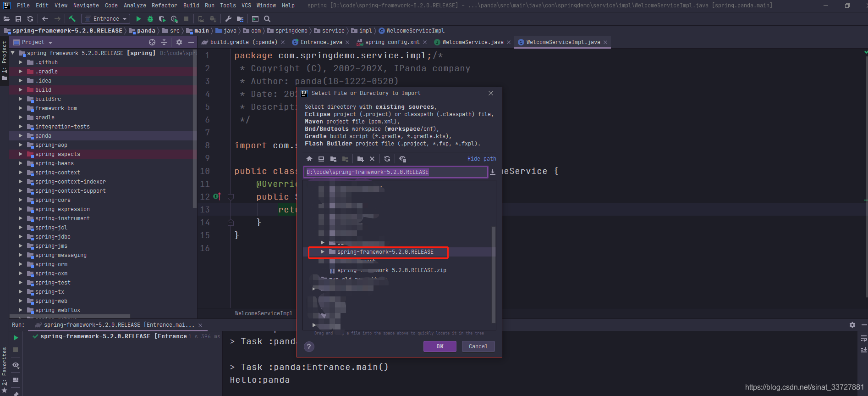Open the Entrance run configuration dropdown

click(105, 19)
